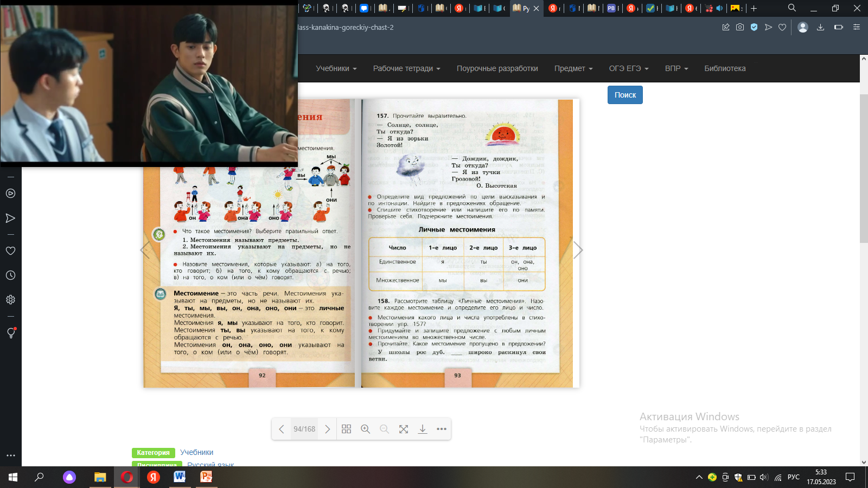Show hidden system tray icons chevron

(699, 477)
